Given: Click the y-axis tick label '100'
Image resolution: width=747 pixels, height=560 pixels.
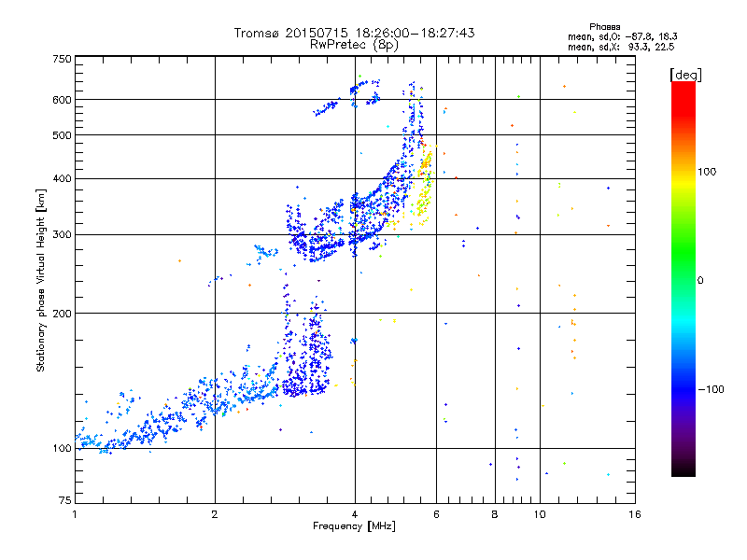Looking at the screenshot, I should coord(62,449).
